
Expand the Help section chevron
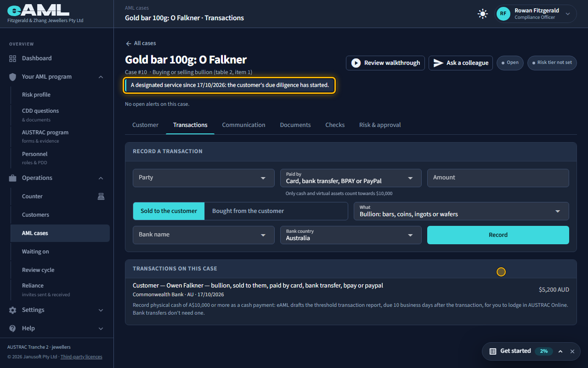point(101,328)
